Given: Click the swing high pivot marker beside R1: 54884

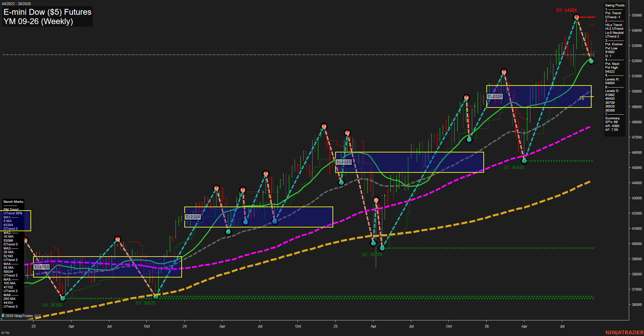Looking at the screenshot, I should pos(577,17).
